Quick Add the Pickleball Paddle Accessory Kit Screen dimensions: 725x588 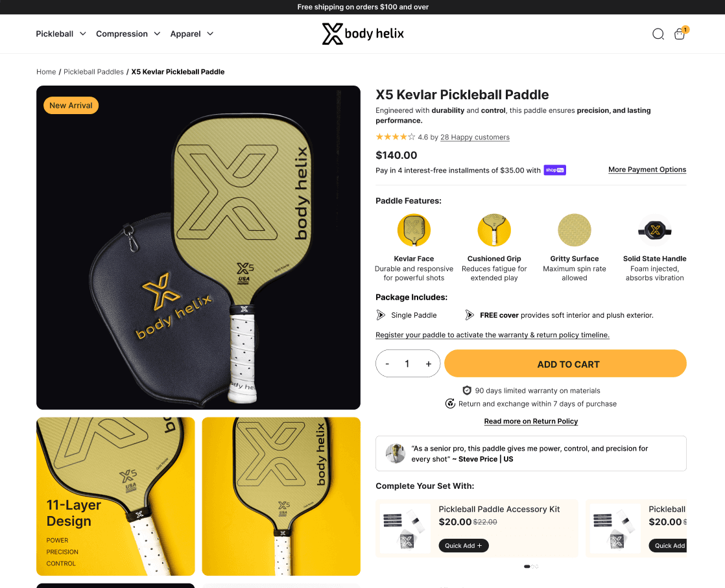pos(463,545)
